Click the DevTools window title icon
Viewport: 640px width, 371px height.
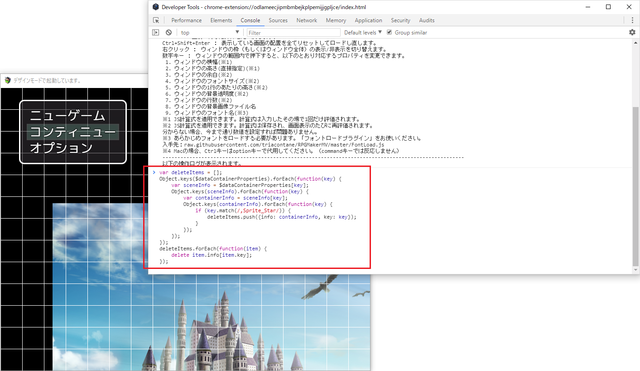(x=156, y=7)
